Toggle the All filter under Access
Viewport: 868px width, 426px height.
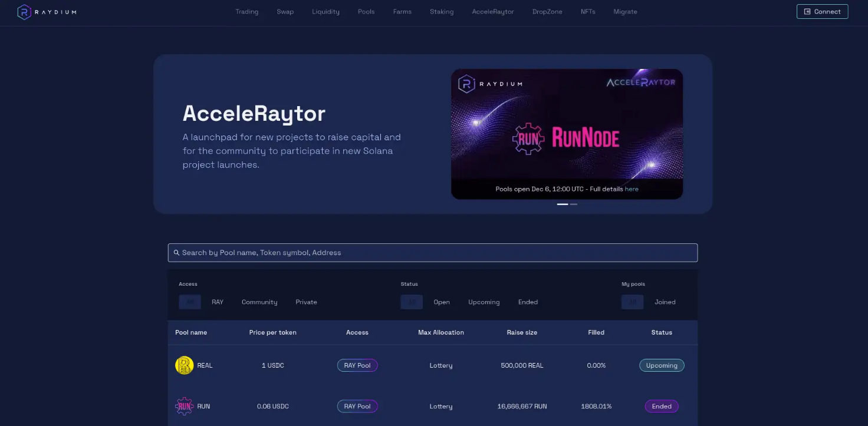pos(189,302)
